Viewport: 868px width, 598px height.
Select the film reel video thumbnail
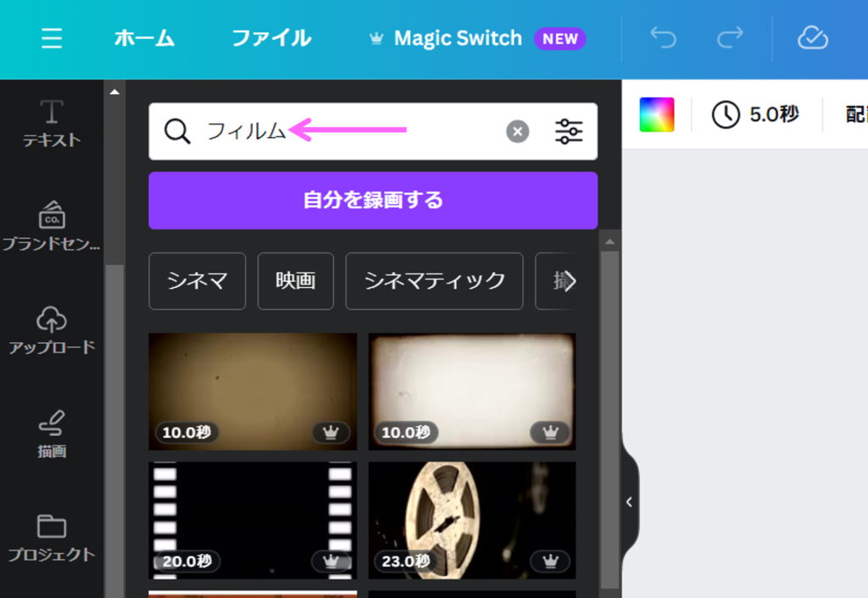[471, 519]
